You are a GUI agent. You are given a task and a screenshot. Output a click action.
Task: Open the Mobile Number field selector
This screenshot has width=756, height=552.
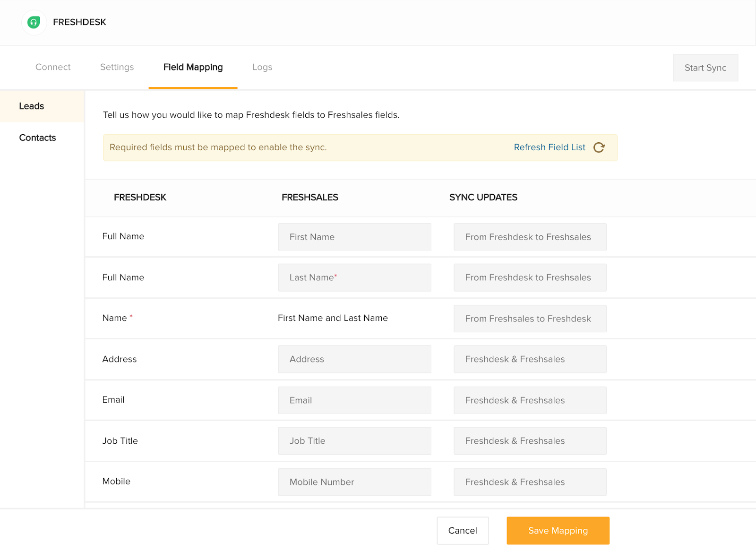pyautogui.click(x=354, y=482)
